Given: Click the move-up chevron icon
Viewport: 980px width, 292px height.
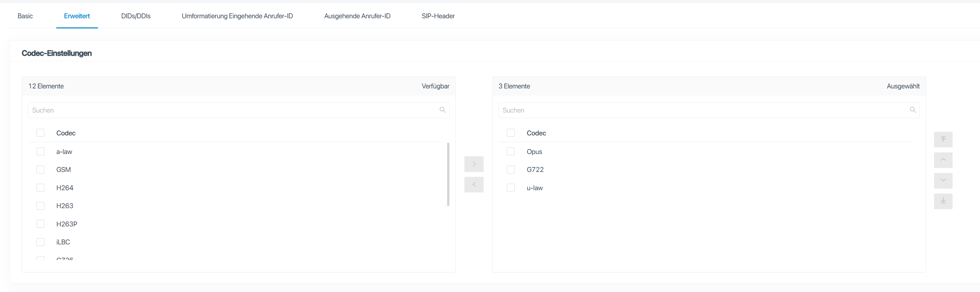Looking at the screenshot, I should click(943, 160).
